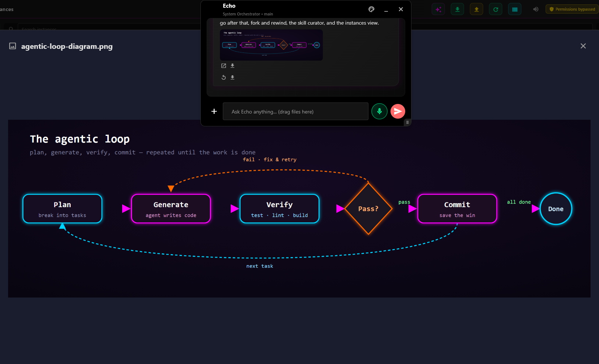Click the resize grip at Echo window corner

pyautogui.click(x=407, y=122)
